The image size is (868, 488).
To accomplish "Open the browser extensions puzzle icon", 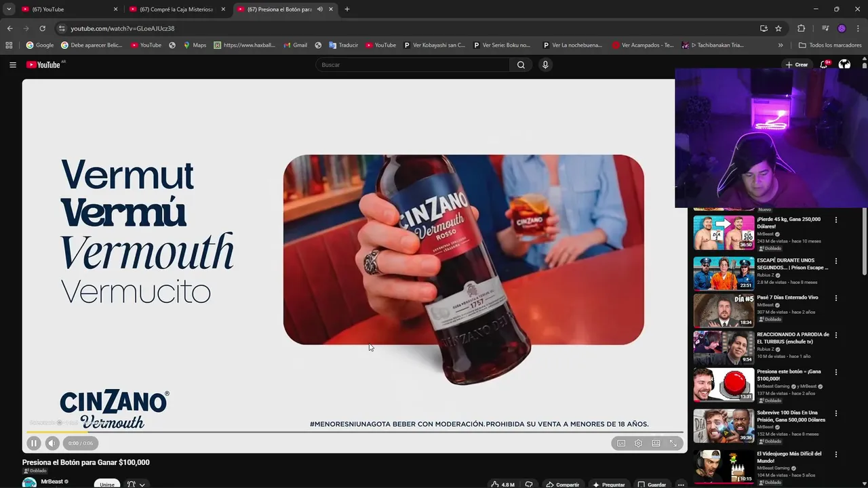I will pos(801,28).
